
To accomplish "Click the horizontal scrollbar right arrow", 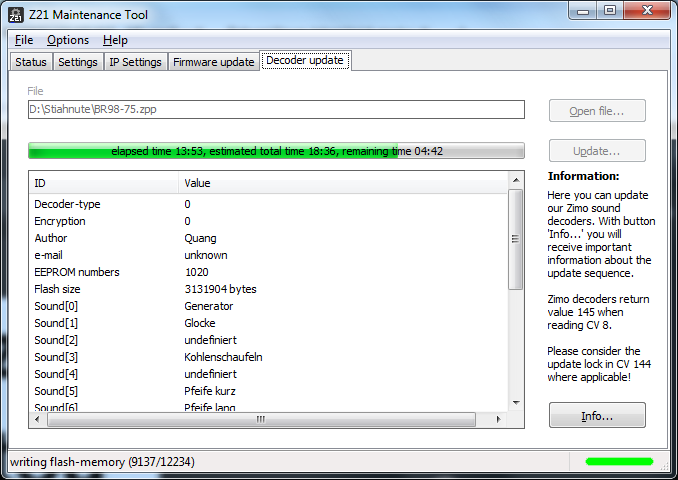I will coord(500,420).
